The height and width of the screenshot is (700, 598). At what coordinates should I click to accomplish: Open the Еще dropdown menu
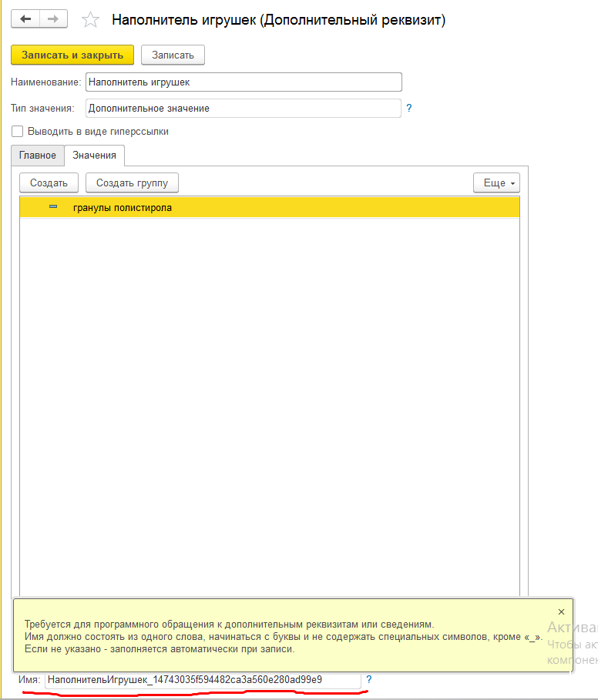coord(496,183)
